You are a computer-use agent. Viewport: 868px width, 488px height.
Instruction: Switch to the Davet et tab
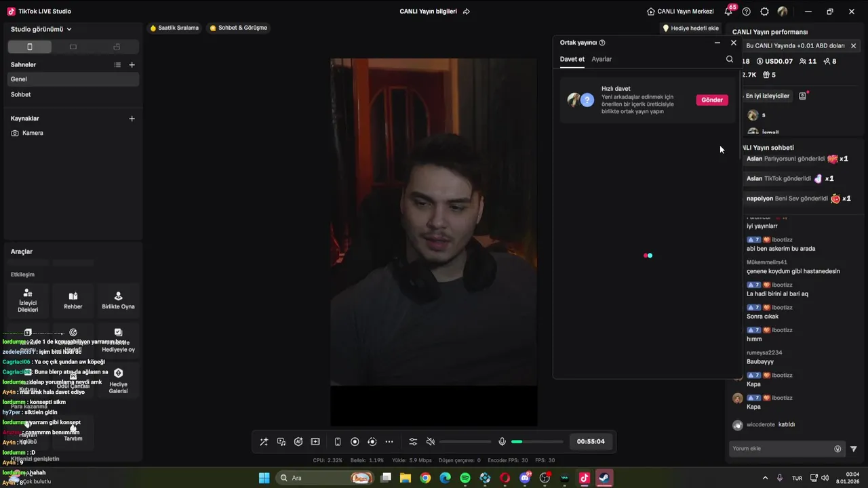(x=572, y=59)
